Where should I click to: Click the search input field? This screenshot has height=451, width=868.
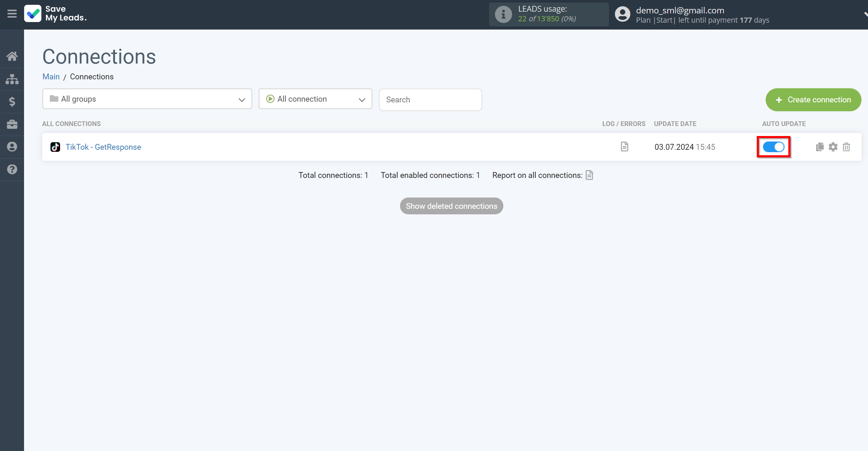[x=430, y=99]
